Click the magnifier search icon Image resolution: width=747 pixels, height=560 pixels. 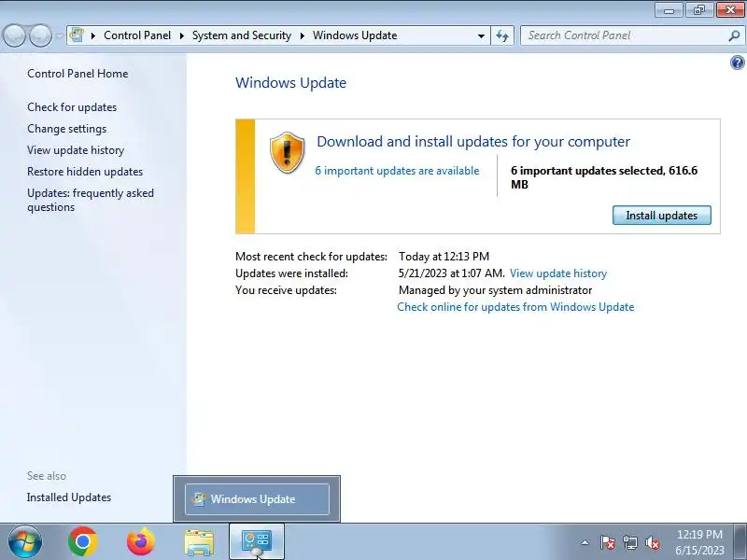734,35
